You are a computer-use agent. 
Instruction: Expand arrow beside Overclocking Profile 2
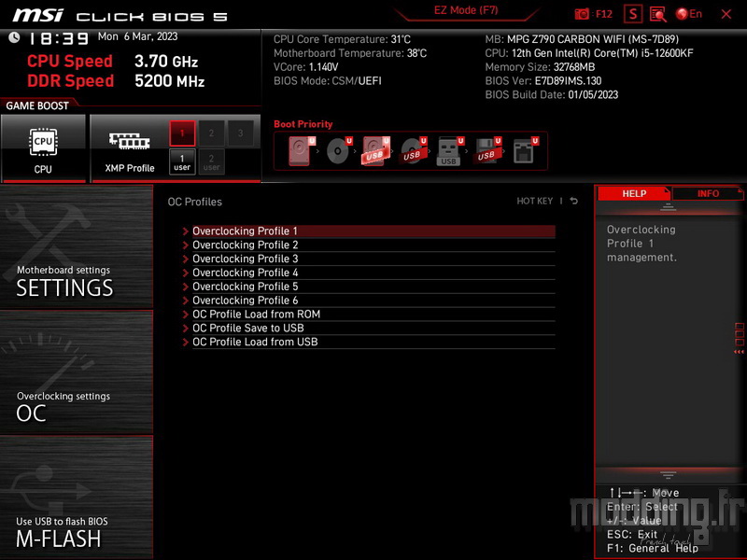coord(185,245)
